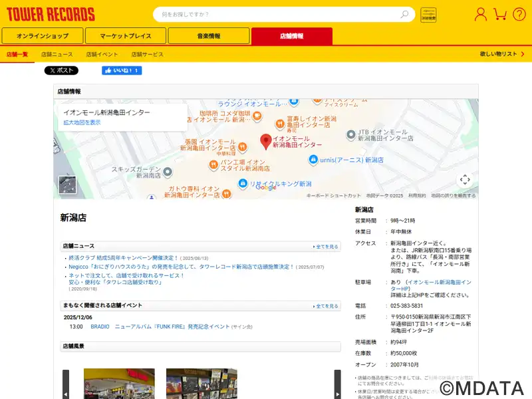Click キーボード ショートカット on the map

click(334, 196)
